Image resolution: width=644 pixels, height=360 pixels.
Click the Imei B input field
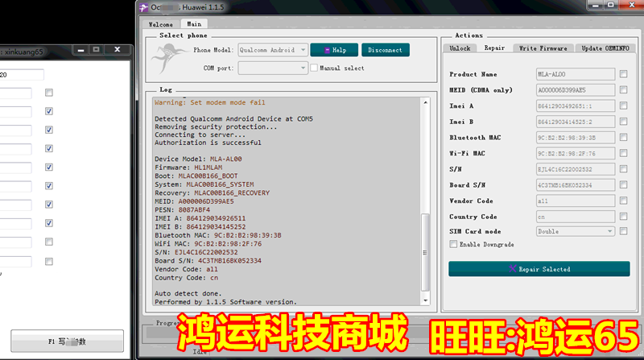[x=576, y=122]
